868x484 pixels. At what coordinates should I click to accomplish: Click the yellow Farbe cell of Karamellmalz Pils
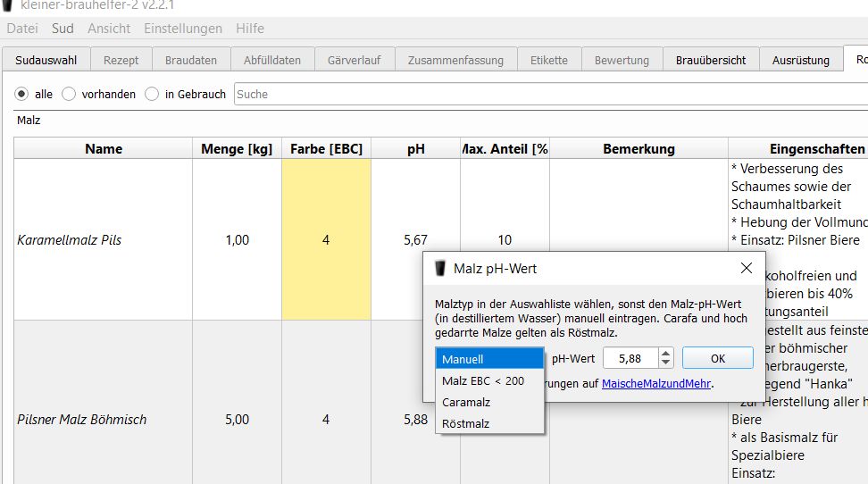coord(326,239)
